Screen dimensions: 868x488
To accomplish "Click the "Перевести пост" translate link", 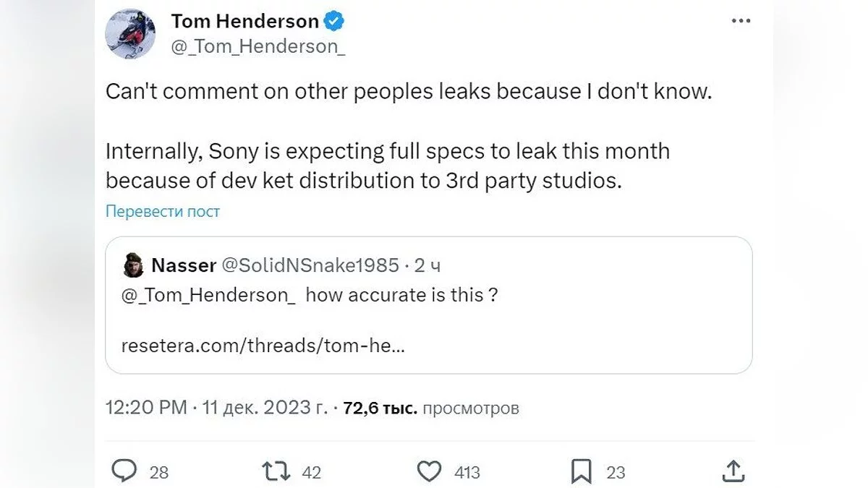I will 163,211.
